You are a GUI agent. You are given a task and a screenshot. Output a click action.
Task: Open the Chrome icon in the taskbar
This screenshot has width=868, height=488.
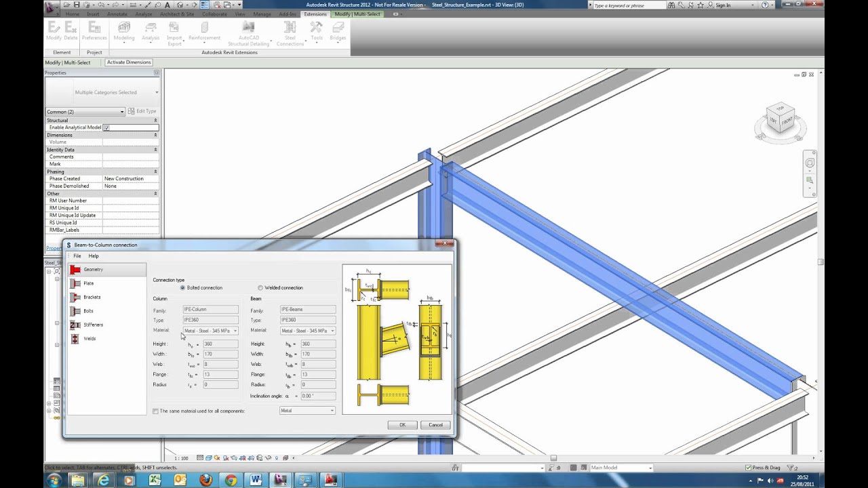[x=231, y=480]
